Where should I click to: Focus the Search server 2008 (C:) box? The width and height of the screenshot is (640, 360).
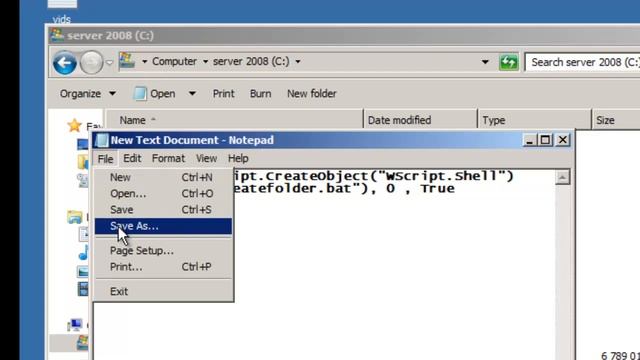click(582, 62)
